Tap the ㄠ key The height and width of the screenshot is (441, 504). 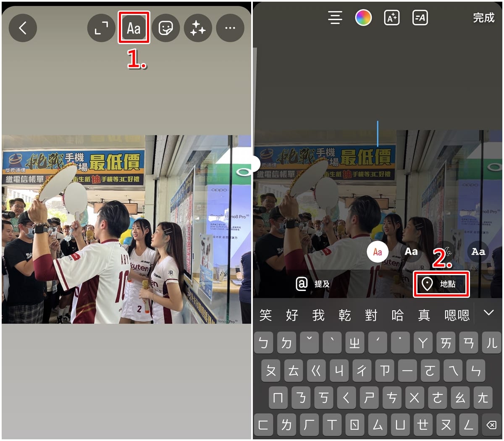[x=459, y=398]
